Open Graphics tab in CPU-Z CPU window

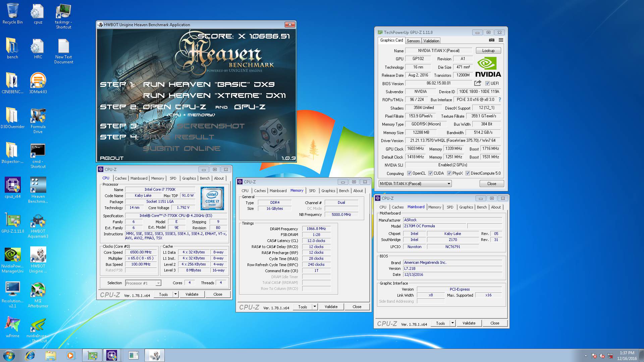(x=189, y=178)
